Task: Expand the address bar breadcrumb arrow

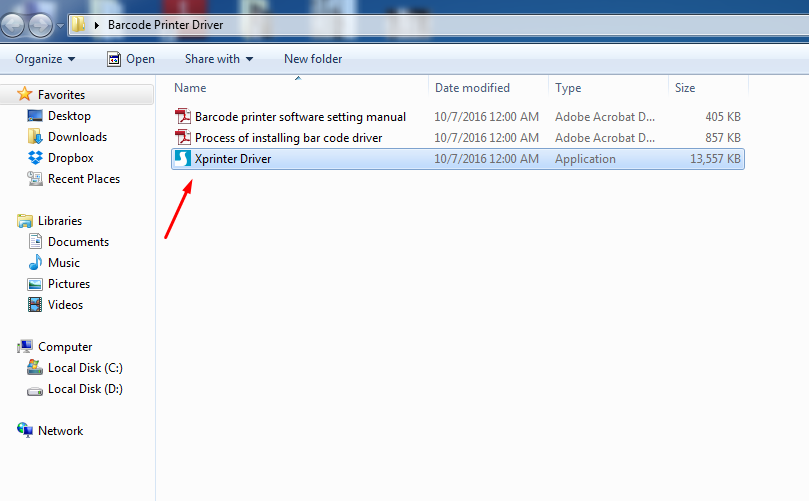Action: [x=96, y=25]
